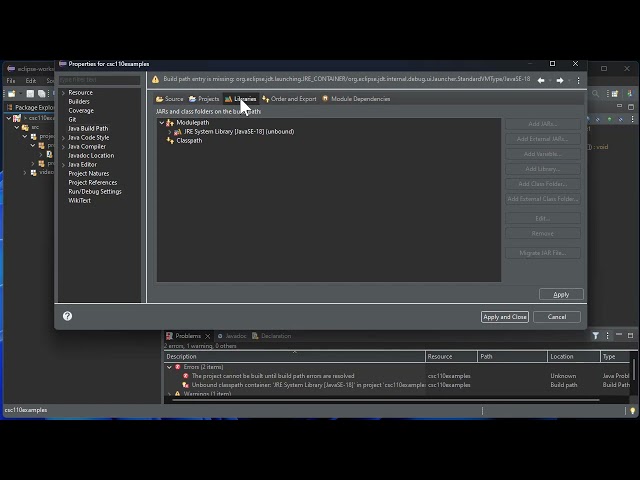
Task: Cancel the Properties dialog
Action: [x=557, y=317]
